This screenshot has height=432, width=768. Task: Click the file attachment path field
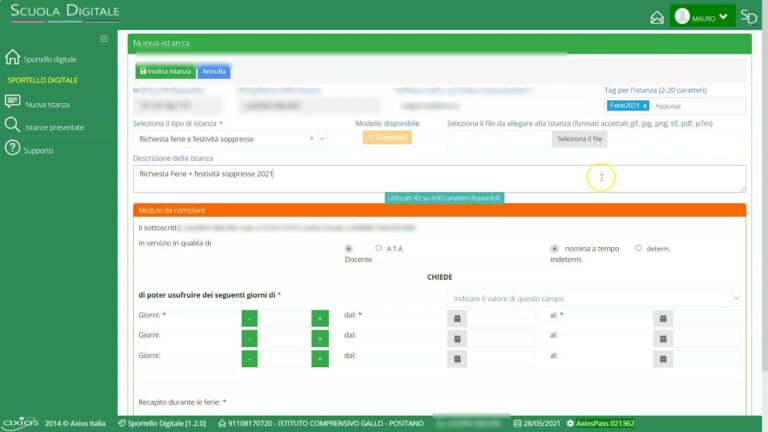pos(499,139)
